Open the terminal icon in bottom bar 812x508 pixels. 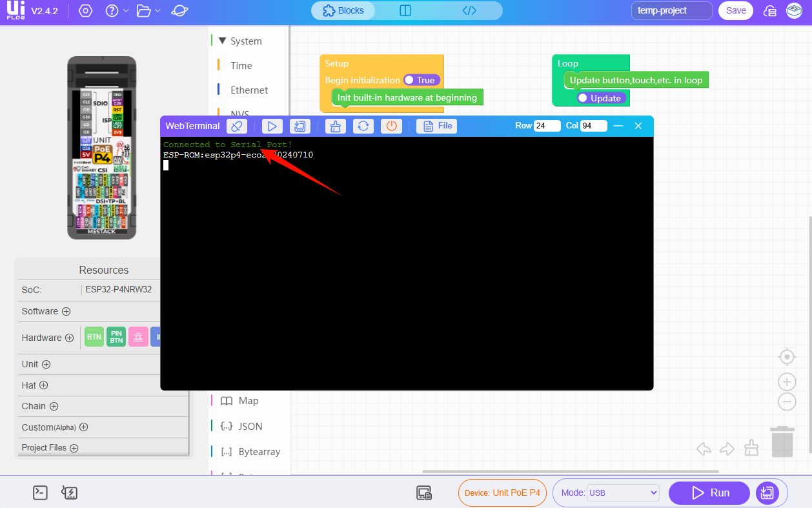click(x=40, y=493)
